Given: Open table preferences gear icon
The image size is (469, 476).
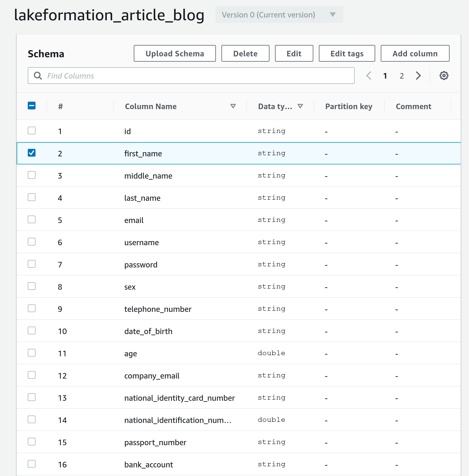Looking at the screenshot, I should pos(444,76).
